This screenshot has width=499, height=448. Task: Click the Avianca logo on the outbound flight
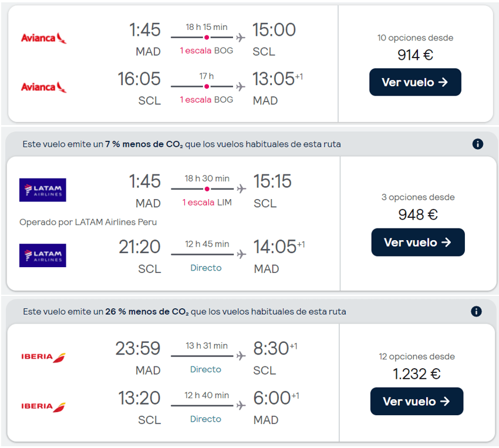pyautogui.click(x=43, y=38)
